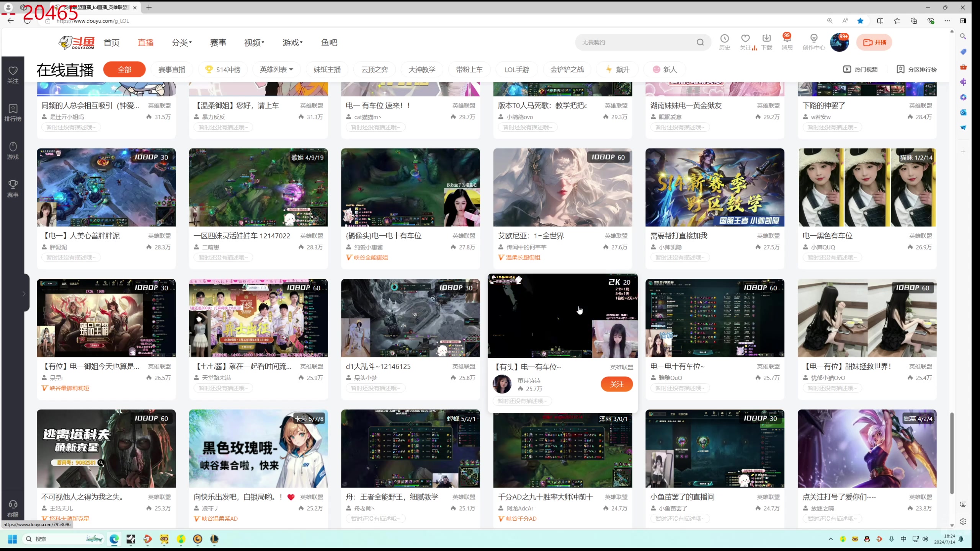This screenshot has height=551, width=980.
Task: Show hidden taskbar tray icons
Action: point(830,539)
